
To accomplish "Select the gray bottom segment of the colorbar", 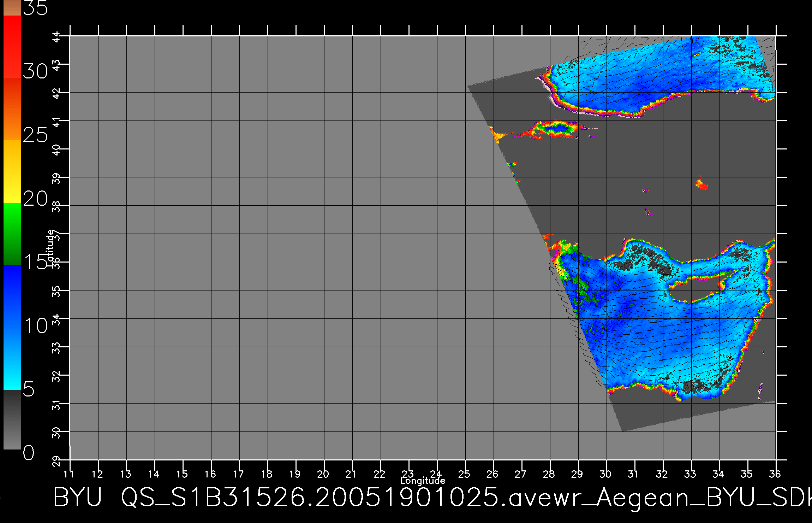I will click(x=12, y=420).
